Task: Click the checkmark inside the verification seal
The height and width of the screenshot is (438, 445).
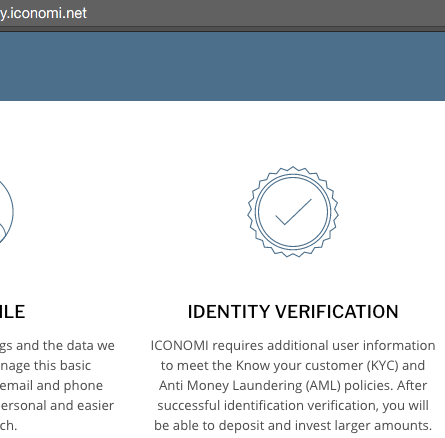Action: (293, 212)
